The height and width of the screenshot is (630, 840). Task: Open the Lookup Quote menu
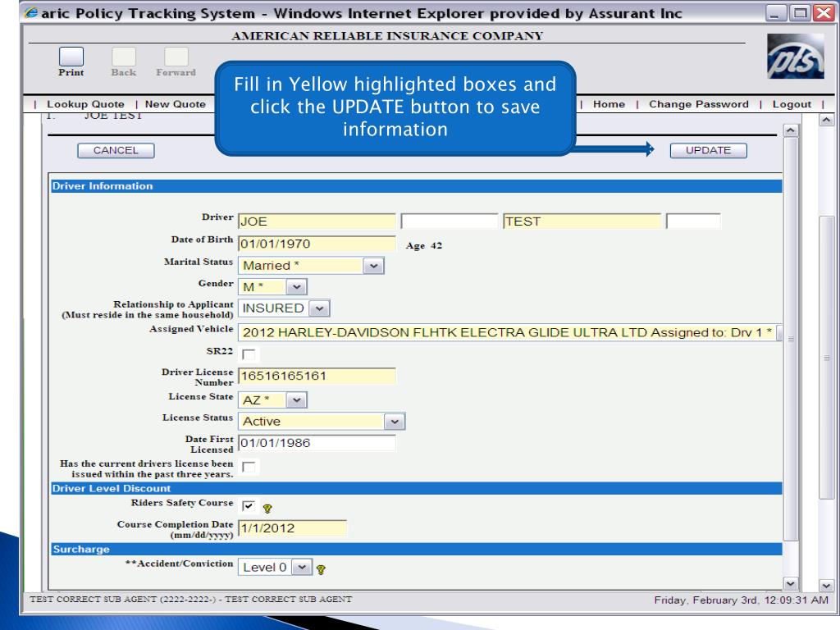coord(85,104)
